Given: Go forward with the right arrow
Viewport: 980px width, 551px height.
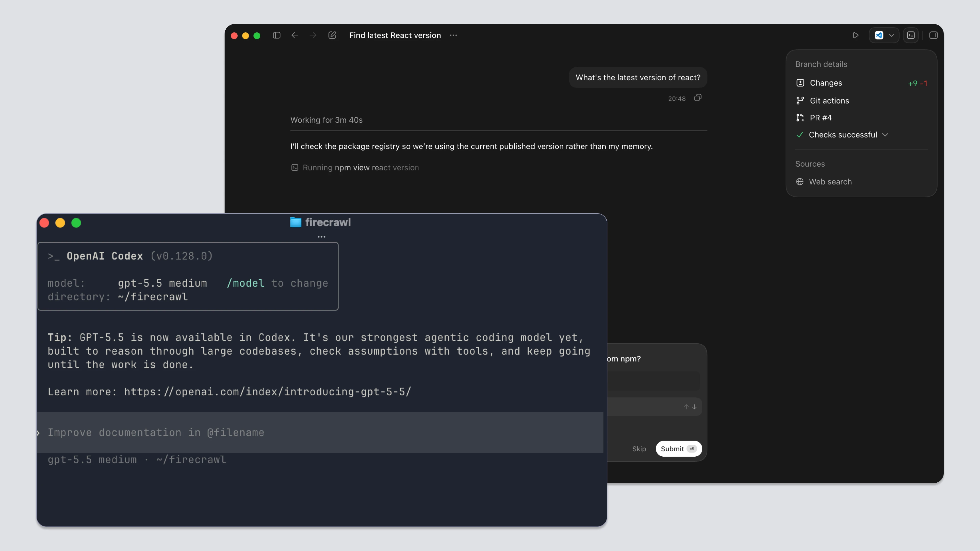Looking at the screenshot, I should click(x=313, y=35).
